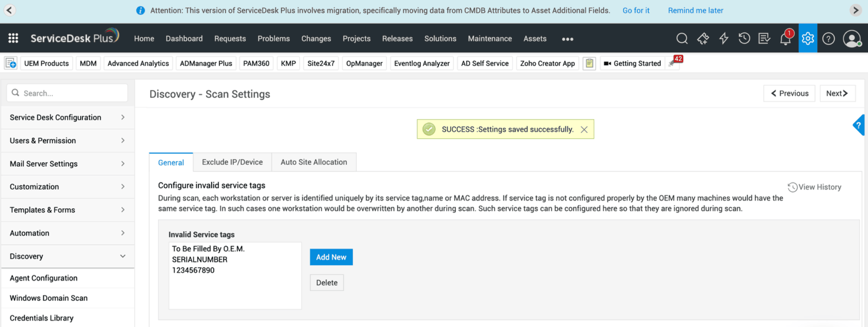
Task: Click the Add New button
Action: [x=331, y=257]
